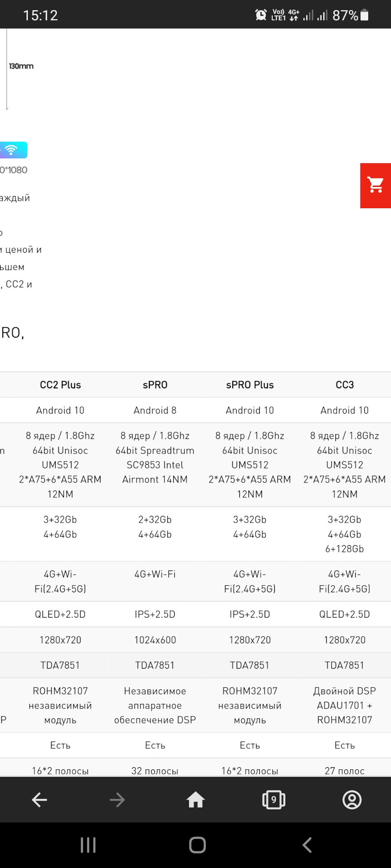Screen dimensions: 391x868
Task: Go to browser home page icon
Action: (195, 800)
